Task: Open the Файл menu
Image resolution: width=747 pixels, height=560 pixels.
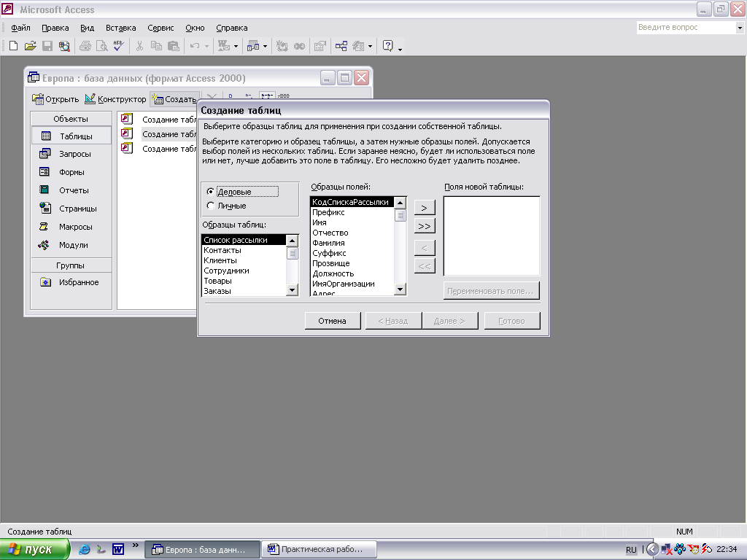Action: coord(20,28)
